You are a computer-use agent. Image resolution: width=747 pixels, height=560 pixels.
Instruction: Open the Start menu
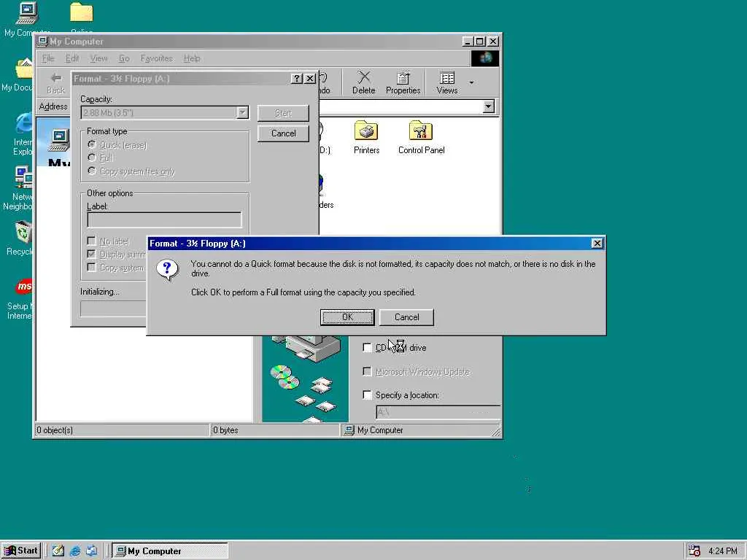21,551
